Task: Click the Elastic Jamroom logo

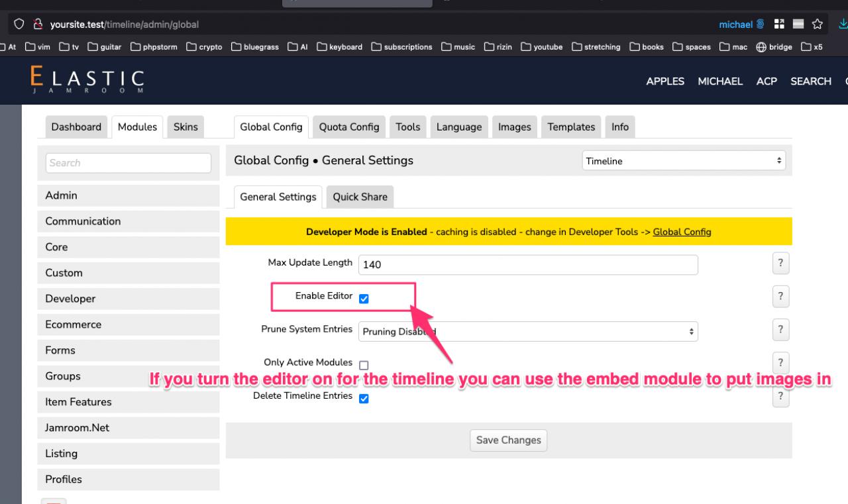Action: pos(87,81)
